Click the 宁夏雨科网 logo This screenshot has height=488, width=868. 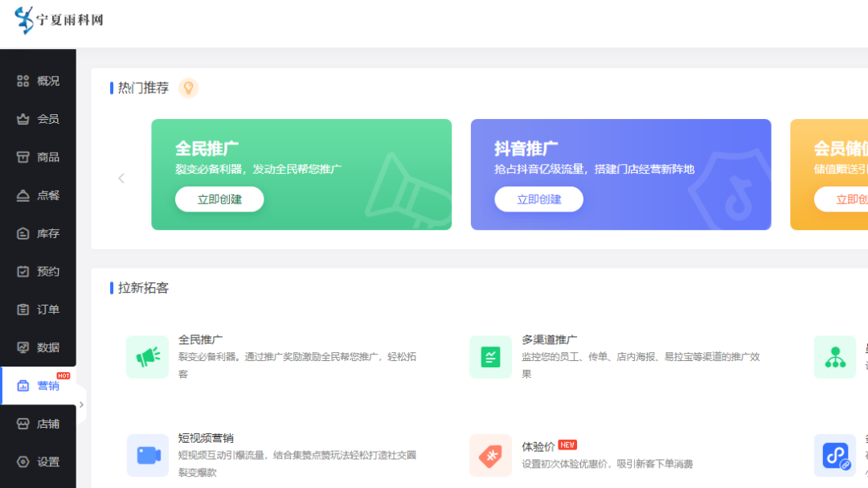[x=59, y=20]
